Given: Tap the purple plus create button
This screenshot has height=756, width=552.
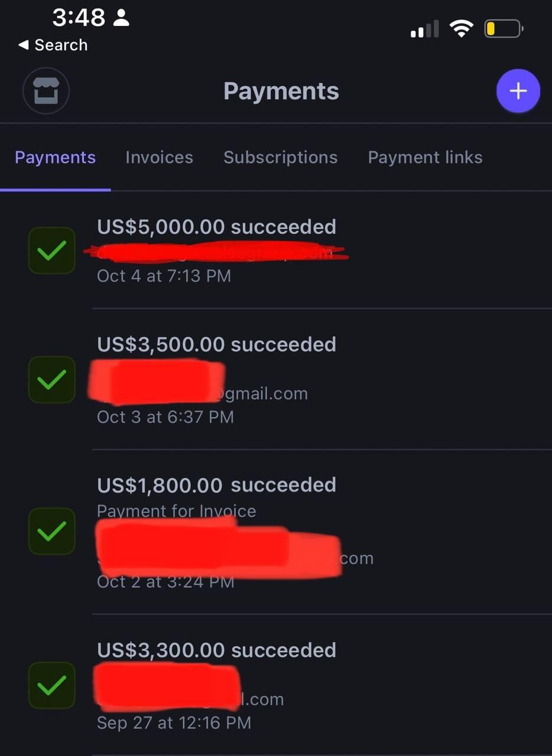Looking at the screenshot, I should pos(518,91).
